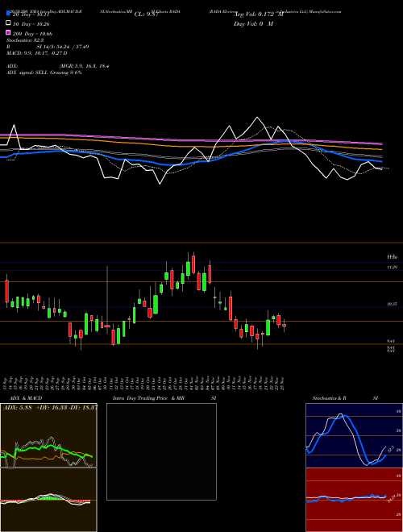Image resolution: width=403 pixels, height=532 pixels.
Task: Click the 10.35 price axis label
Action: coord(393,305)
